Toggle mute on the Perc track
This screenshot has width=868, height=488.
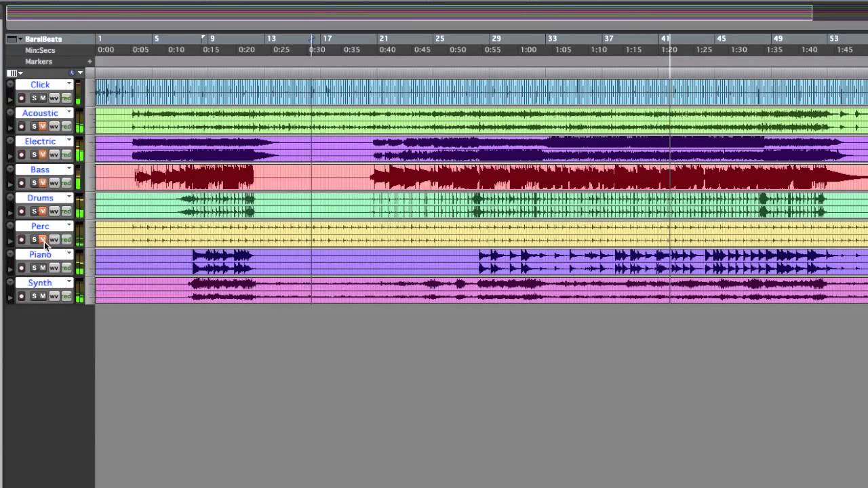[x=43, y=239]
